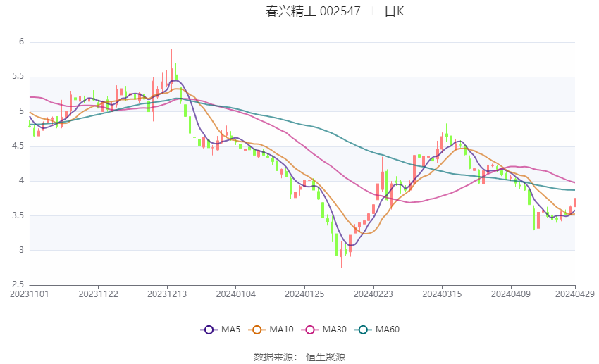The image size is (599, 364).
Task: Click the 恒生聚源 data source text
Action: tap(326, 357)
